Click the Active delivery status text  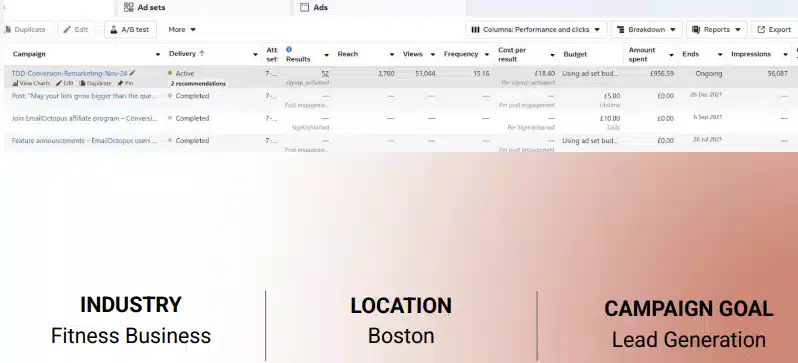pyautogui.click(x=185, y=73)
